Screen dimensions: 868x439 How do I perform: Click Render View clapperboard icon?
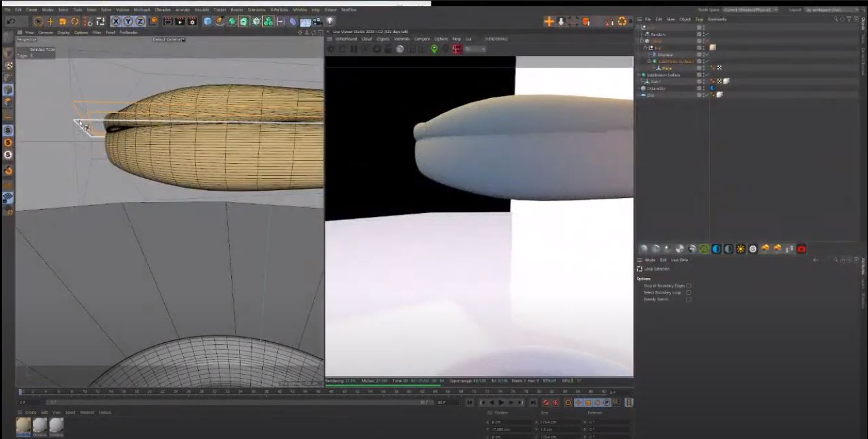click(168, 21)
